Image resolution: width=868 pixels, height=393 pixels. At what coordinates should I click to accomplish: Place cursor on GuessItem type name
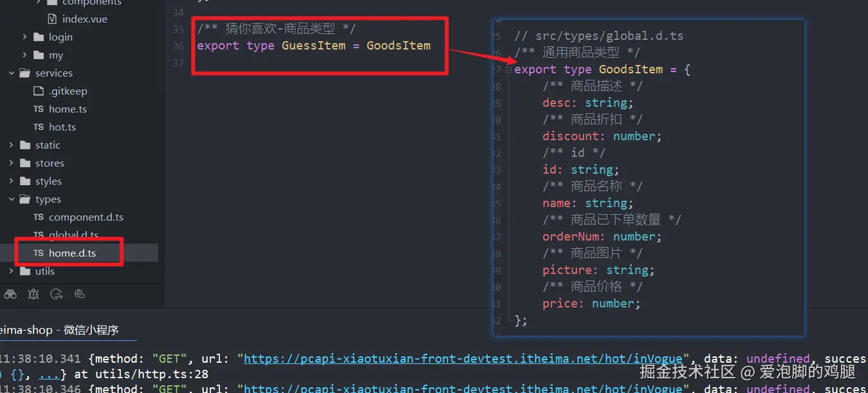point(313,46)
